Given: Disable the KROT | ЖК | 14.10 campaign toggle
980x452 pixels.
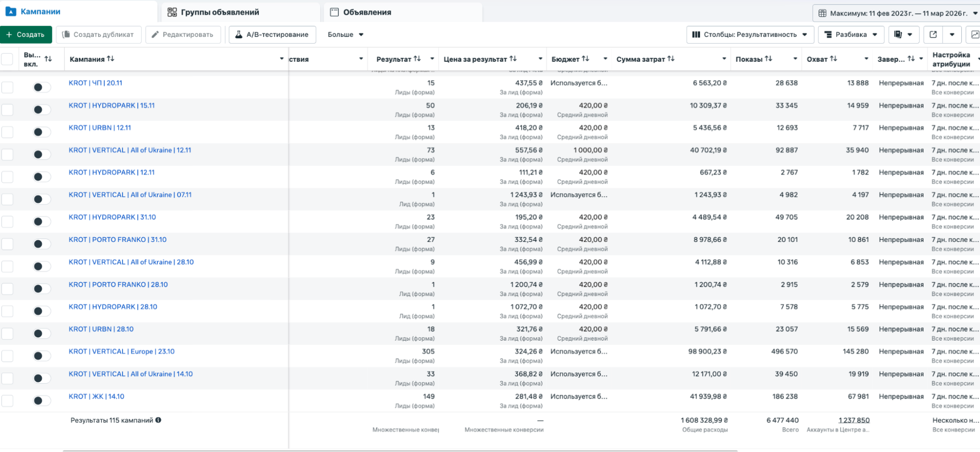Looking at the screenshot, I should (41, 400).
